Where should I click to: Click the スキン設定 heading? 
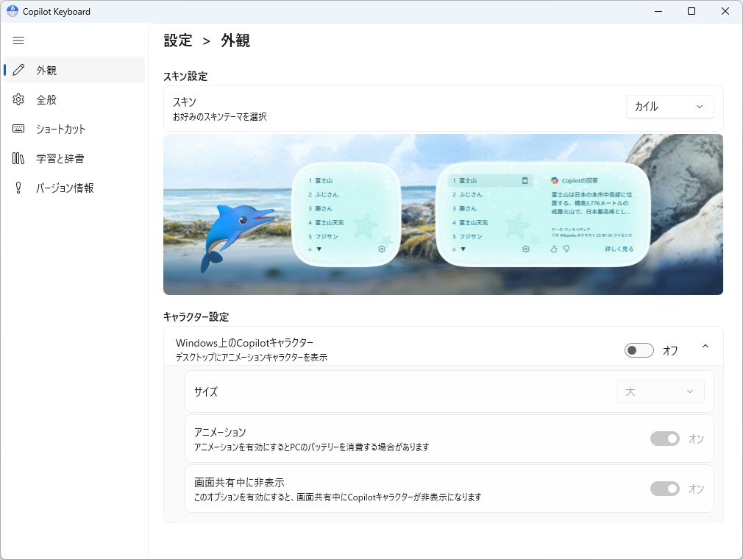coord(185,77)
